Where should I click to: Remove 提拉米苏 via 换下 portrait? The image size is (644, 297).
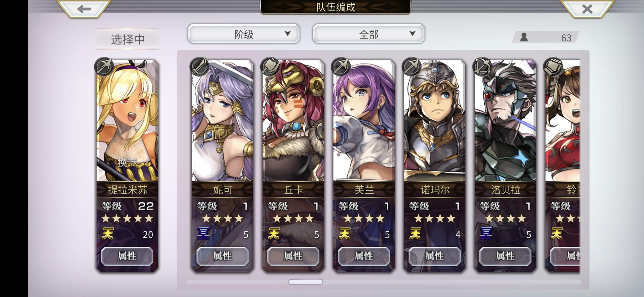(127, 121)
